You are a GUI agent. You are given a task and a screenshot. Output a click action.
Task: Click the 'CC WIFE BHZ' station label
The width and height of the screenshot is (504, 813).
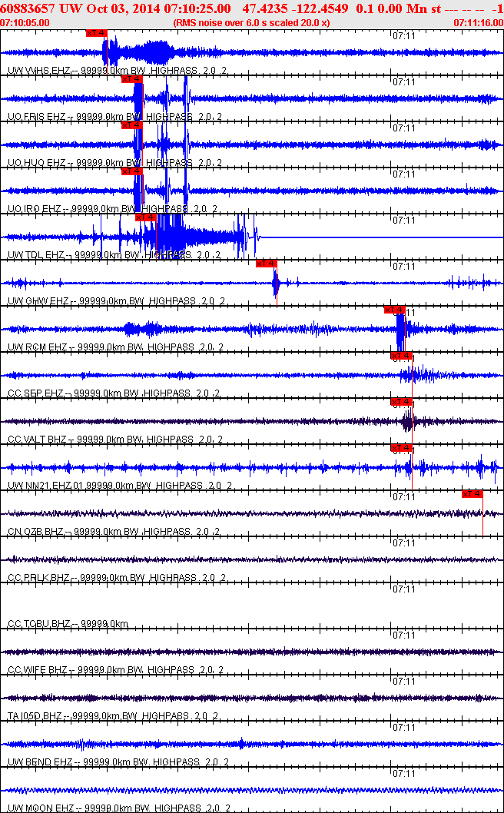click(x=38, y=670)
